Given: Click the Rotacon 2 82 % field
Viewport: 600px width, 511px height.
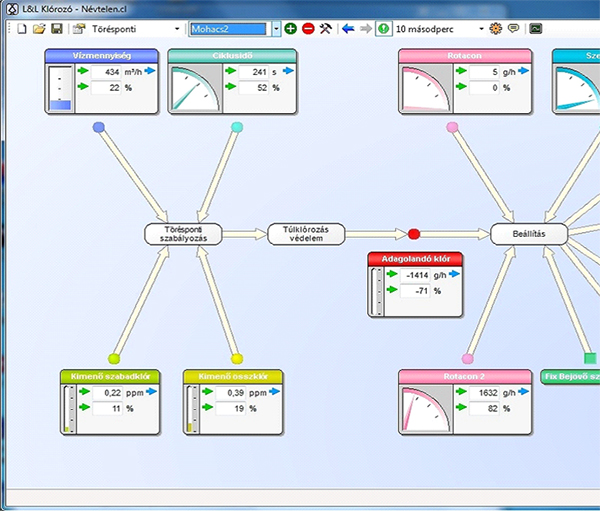Looking at the screenshot, I should pyautogui.click(x=484, y=408).
